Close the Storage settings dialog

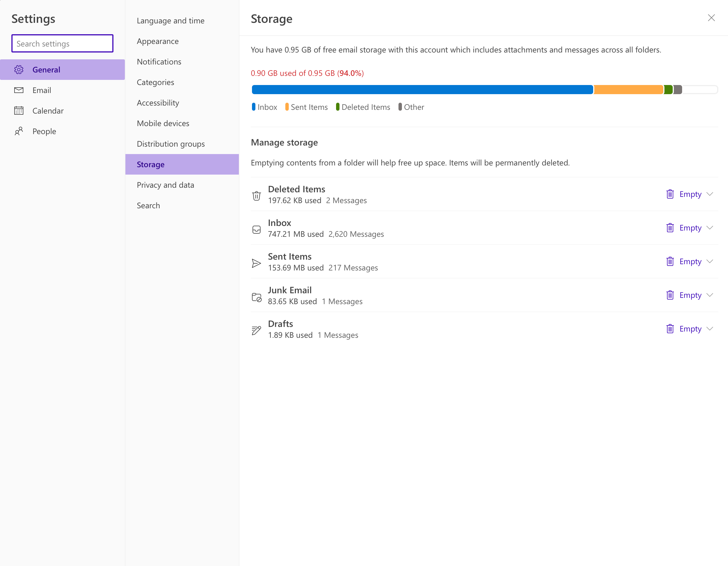(x=711, y=18)
